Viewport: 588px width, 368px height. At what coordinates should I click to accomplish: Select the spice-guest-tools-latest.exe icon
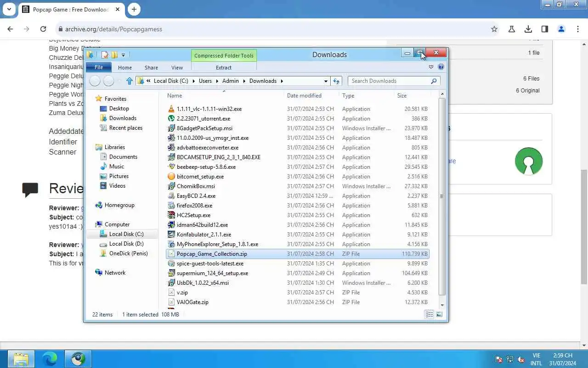[171, 264]
